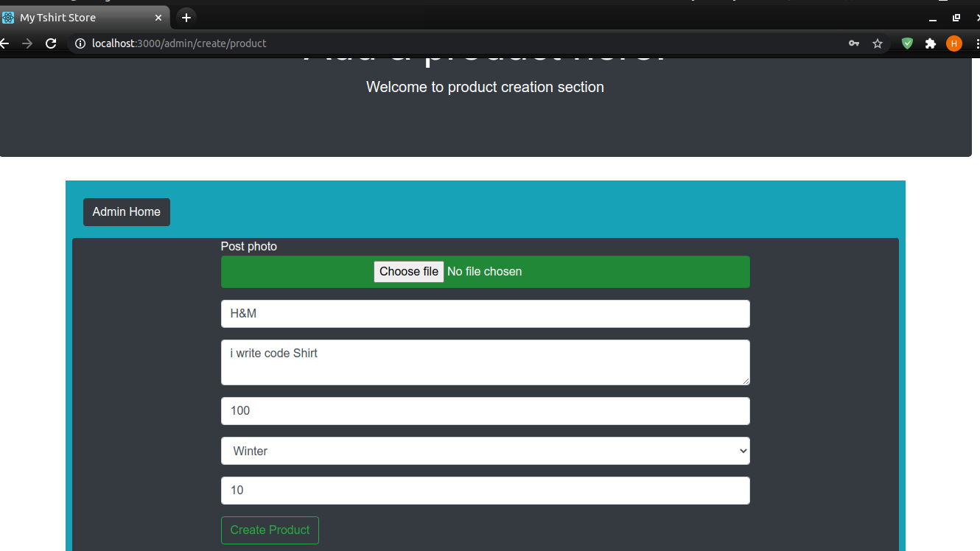The image size is (980, 551).
Task: Click the price field showing 100
Action: (x=486, y=411)
